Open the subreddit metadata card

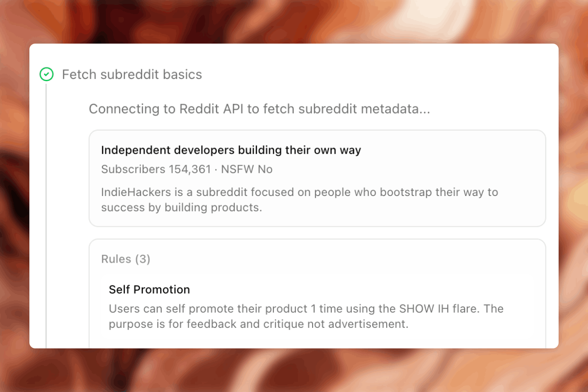coord(318,178)
